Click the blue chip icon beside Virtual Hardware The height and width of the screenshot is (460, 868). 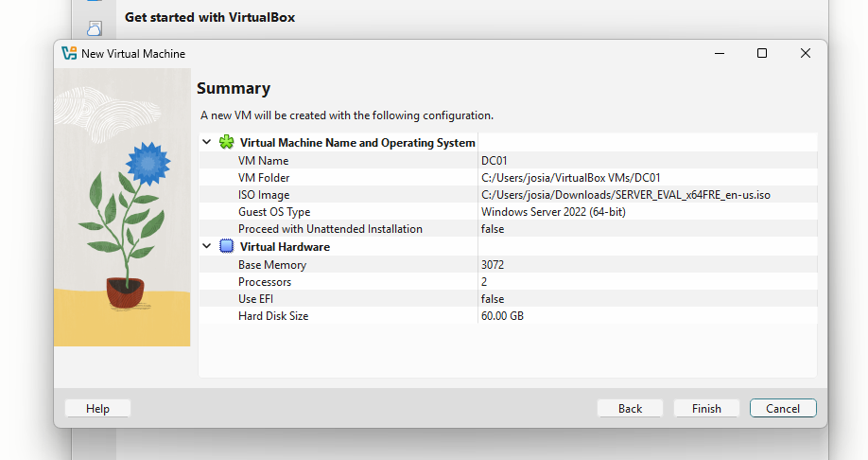(226, 246)
